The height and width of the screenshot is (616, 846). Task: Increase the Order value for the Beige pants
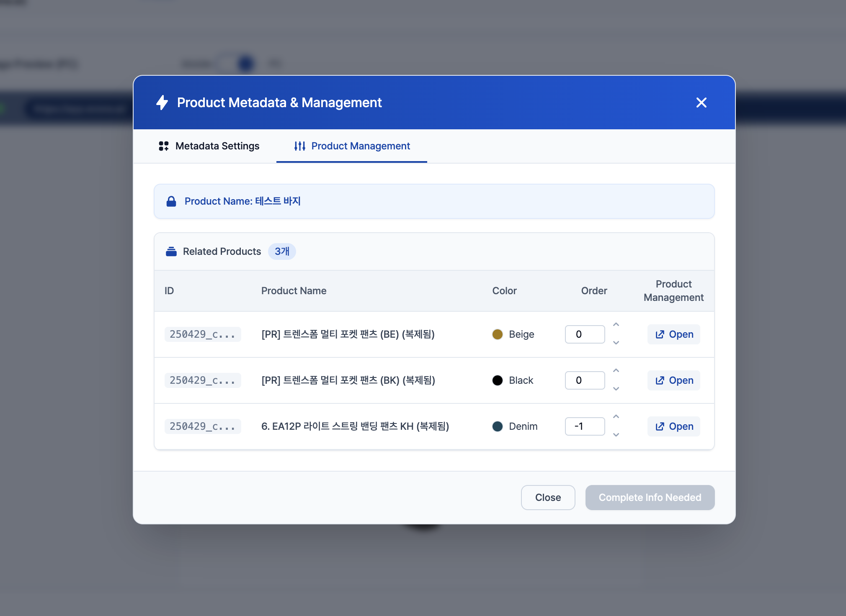click(616, 324)
